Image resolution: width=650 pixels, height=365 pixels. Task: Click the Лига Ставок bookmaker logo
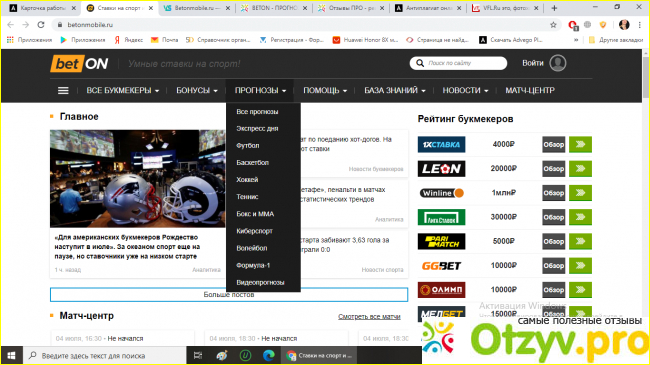441,217
